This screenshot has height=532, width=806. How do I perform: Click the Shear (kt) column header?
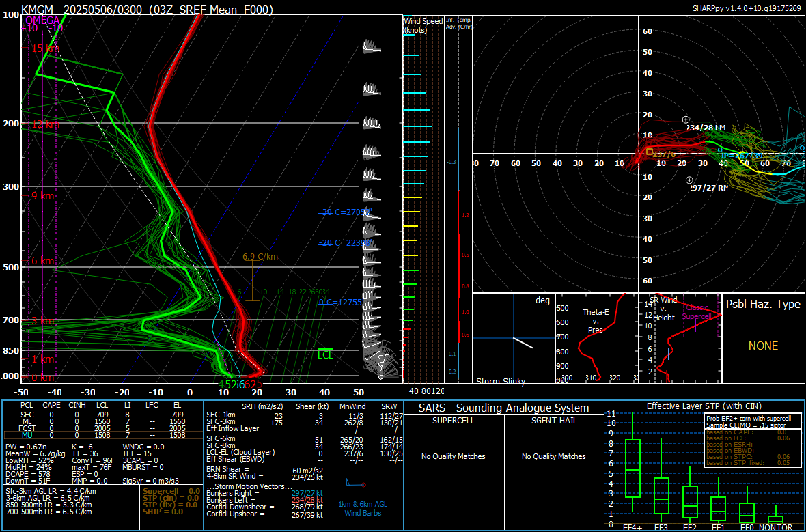click(312, 406)
